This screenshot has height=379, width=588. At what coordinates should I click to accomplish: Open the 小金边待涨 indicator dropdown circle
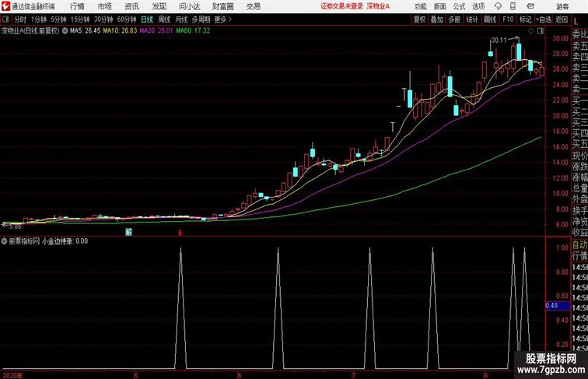(4, 241)
